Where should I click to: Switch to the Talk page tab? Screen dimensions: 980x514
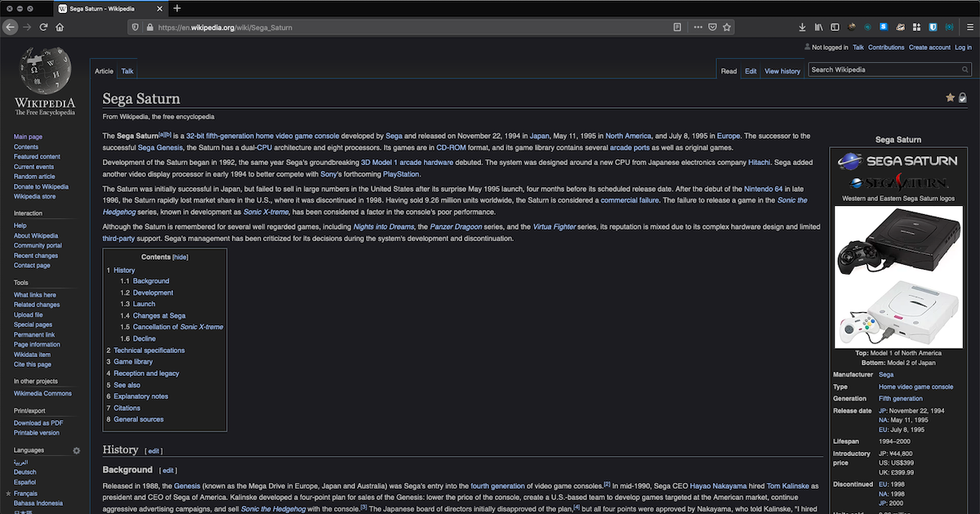[127, 71]
